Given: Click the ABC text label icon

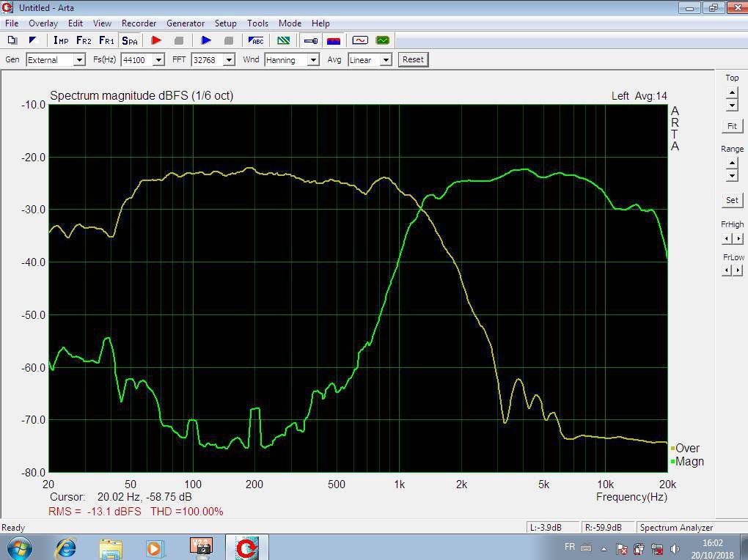Looking at the screenshot, I should [x=256, y=40].
